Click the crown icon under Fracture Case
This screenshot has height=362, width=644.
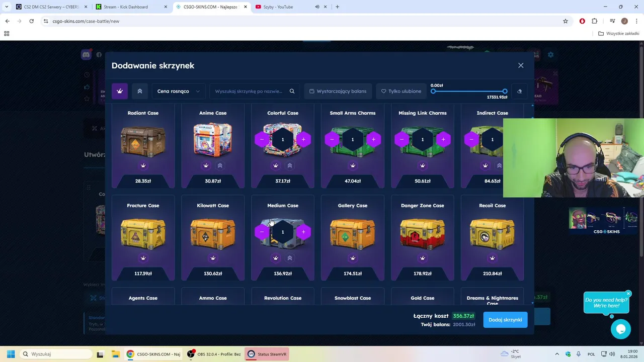pyautogui.click(x=143, y=258)
